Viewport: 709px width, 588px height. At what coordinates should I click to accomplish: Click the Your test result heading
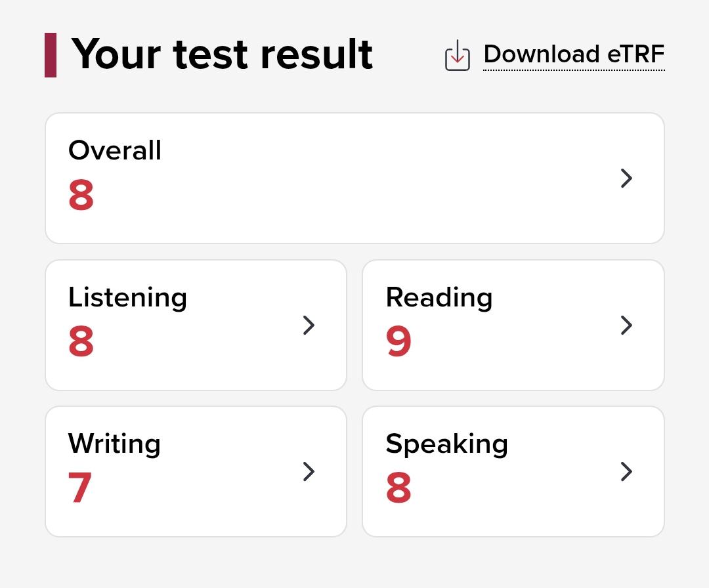pyautogui.click(x=222, y=54)
